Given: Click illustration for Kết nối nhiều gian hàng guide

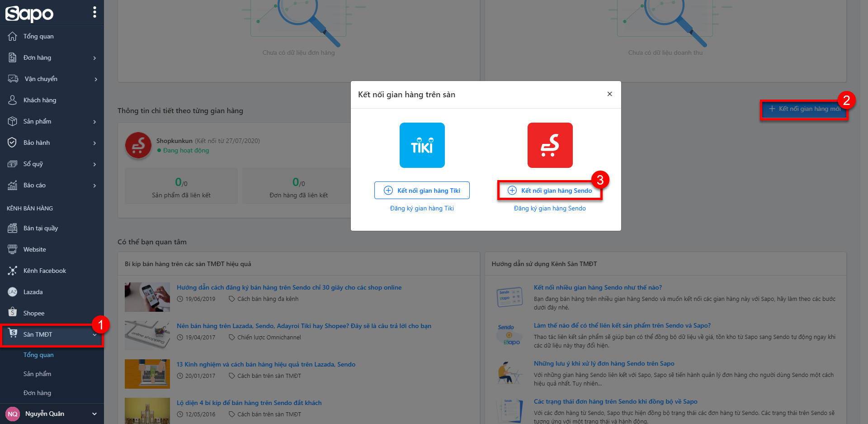Looking at the screenshot, I should click(509, 297).
